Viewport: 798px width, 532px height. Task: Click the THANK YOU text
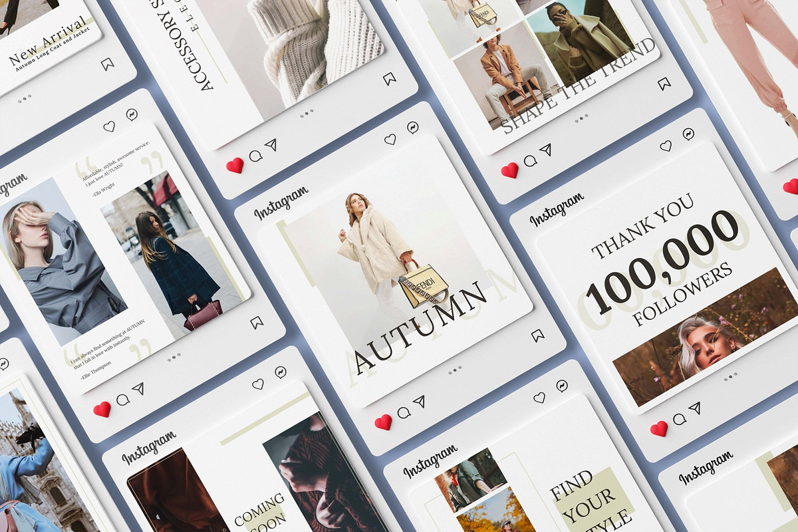point(643,226)
